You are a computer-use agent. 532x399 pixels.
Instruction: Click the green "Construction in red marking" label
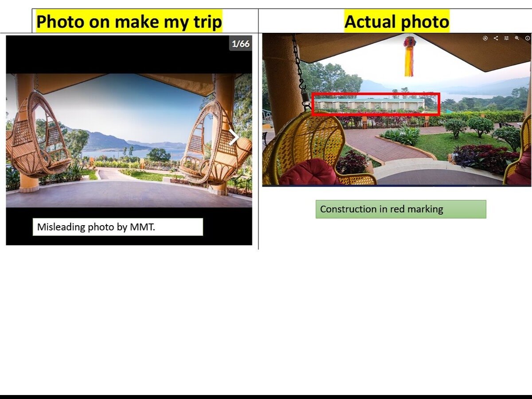coord(400,209)
